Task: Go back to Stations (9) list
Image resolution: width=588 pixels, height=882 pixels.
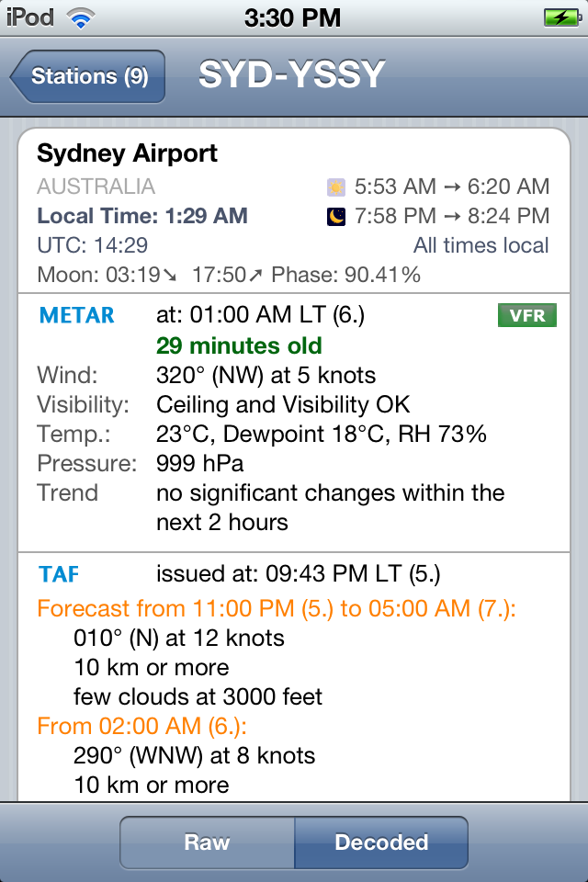Action: [x=88, y=76]
